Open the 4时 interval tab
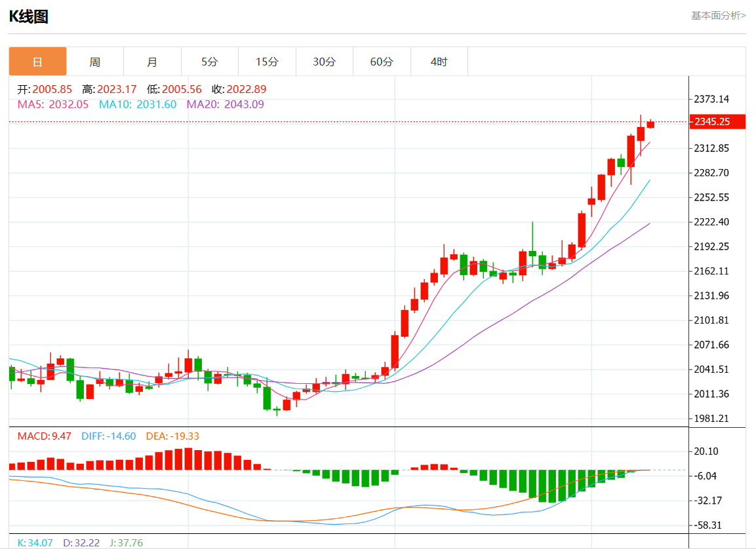The image size is (756, 549). pos(439,62)
